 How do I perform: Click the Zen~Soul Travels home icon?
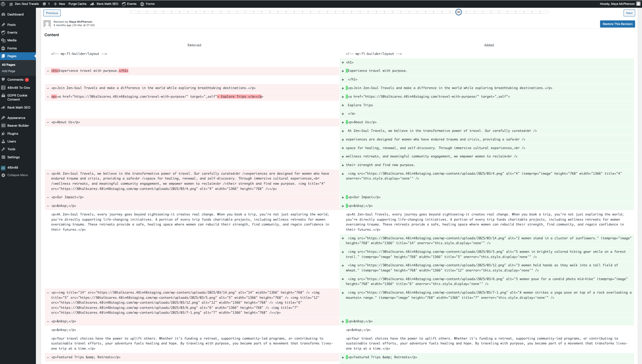coord(11,4)
